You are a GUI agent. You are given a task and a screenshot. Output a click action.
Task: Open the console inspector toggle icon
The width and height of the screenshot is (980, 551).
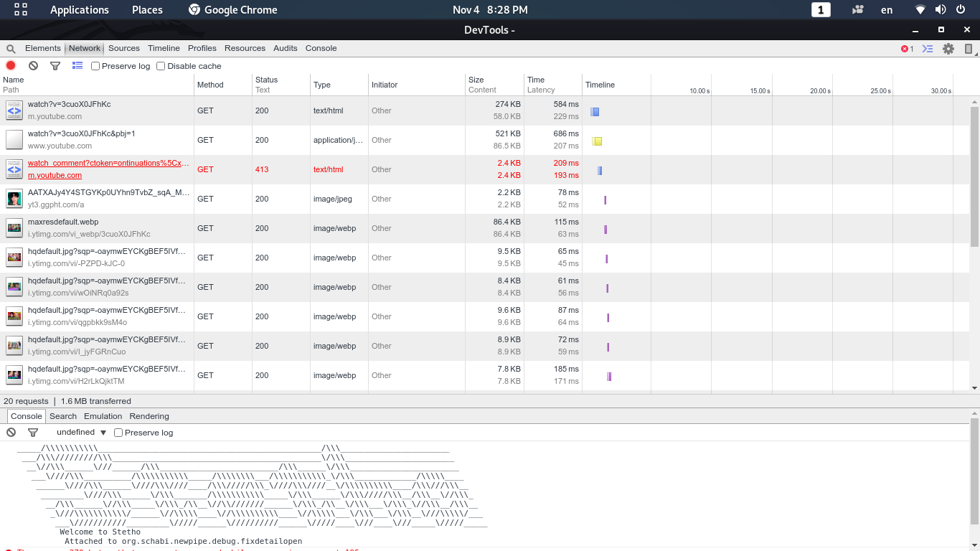pos(927,48)
